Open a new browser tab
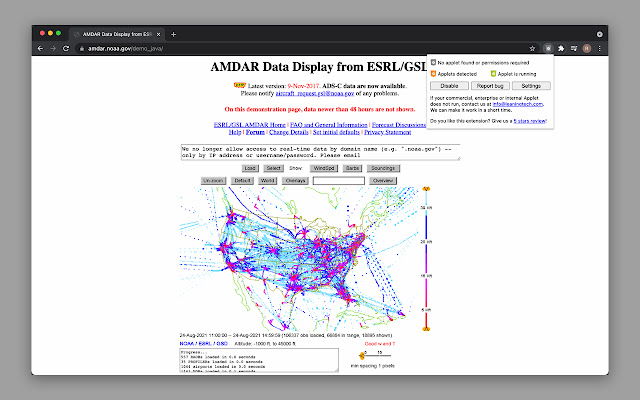 173,33
